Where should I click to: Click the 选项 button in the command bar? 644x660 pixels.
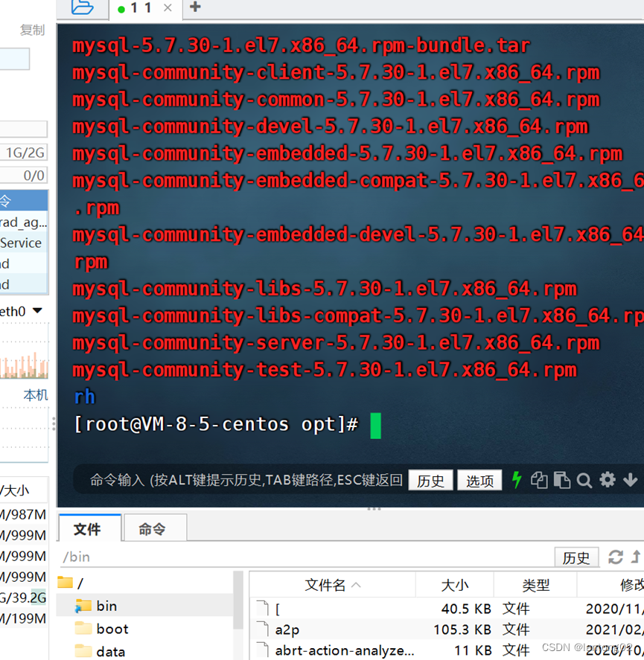pyautogui.click(x=479, y=481)
